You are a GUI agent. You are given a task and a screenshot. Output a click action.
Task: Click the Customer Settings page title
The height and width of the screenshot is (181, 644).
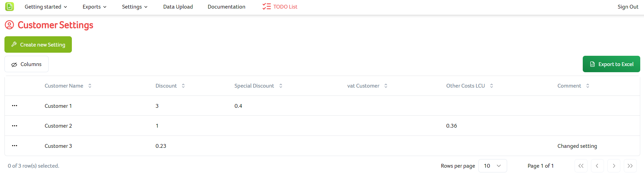pos(55,25)
